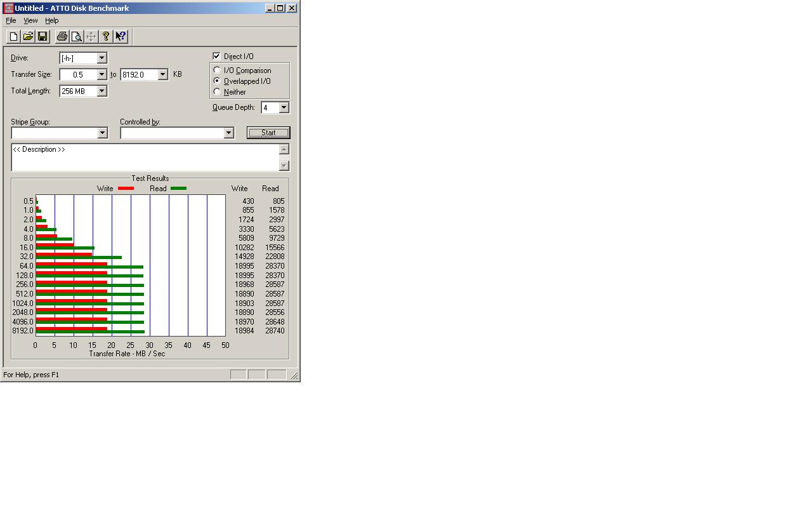Click the 1024.0 transfer size row label
This screenshot has height=508, width=812.
click(x=22, y=304)
